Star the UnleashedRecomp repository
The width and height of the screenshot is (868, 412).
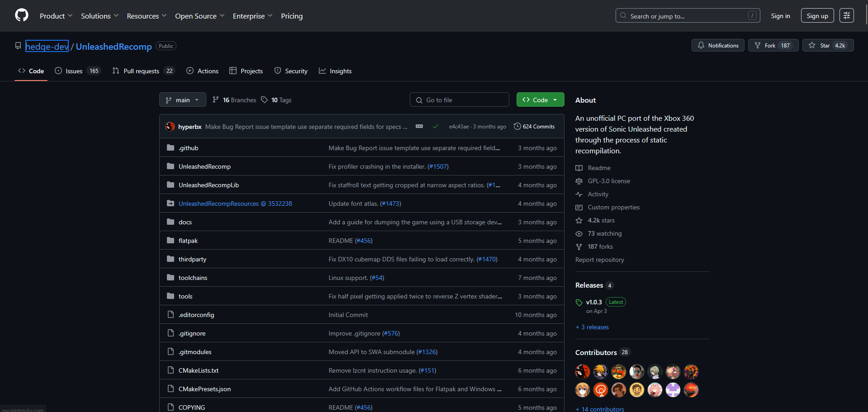coord(828,45)
